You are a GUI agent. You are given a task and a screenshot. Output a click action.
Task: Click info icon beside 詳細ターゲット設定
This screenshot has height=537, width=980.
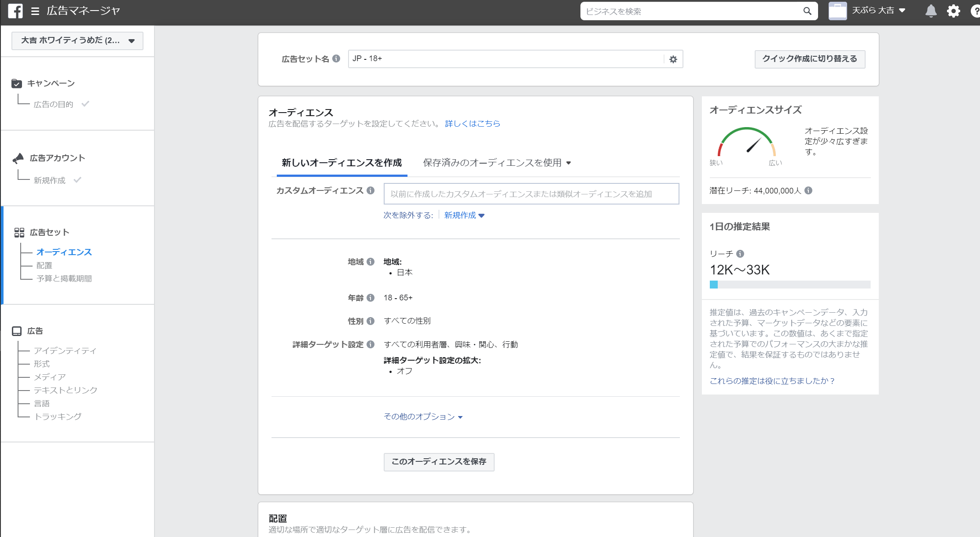click(x=371, y=344)
